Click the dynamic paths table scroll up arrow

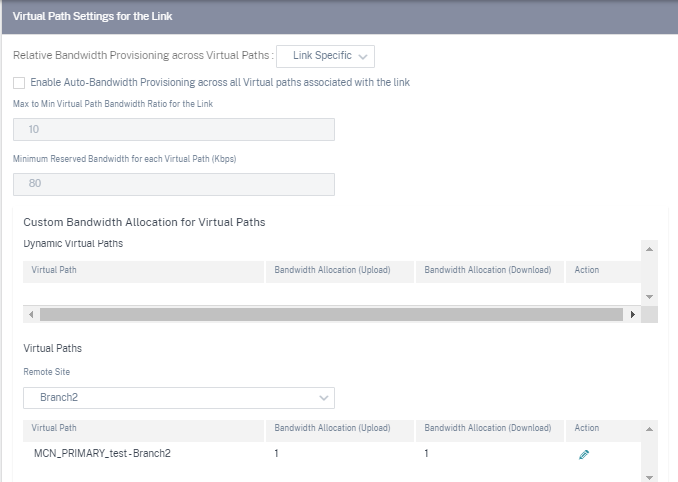[649, 249]
